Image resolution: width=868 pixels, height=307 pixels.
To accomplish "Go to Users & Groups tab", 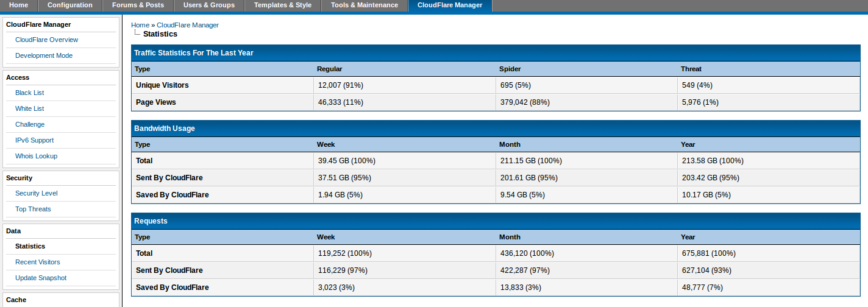I will click(x=209, y=5).
